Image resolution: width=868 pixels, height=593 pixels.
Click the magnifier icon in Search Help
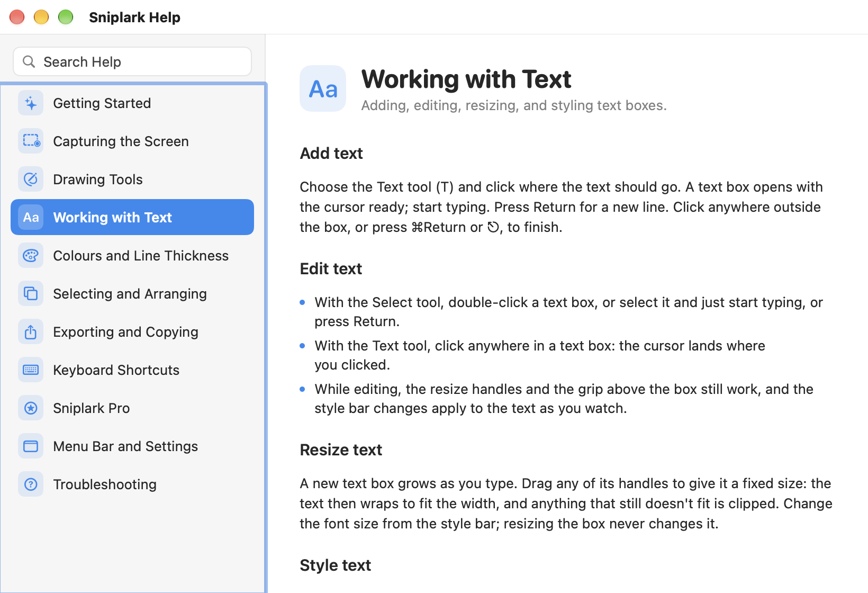29,62
